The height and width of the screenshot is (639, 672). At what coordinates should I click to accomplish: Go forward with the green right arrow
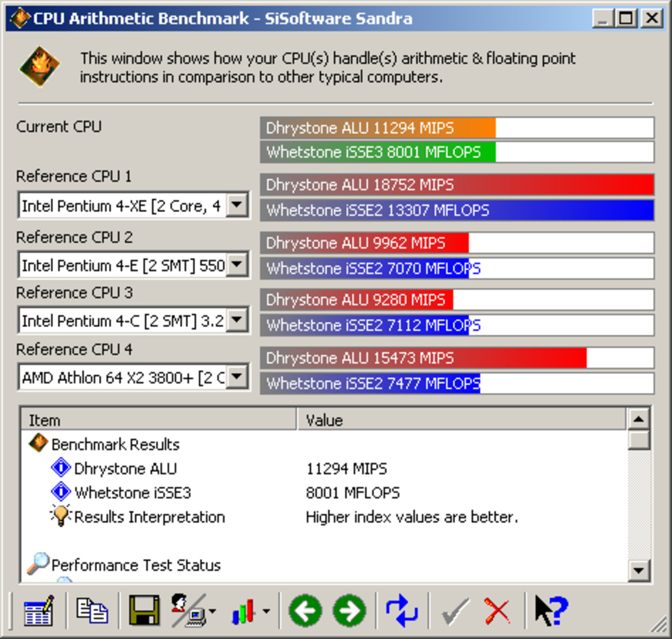coord(350,611)
